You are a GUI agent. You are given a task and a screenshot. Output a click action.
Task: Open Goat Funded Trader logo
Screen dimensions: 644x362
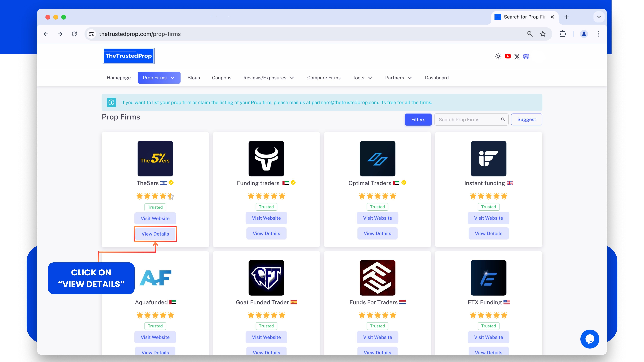(266, 278)
